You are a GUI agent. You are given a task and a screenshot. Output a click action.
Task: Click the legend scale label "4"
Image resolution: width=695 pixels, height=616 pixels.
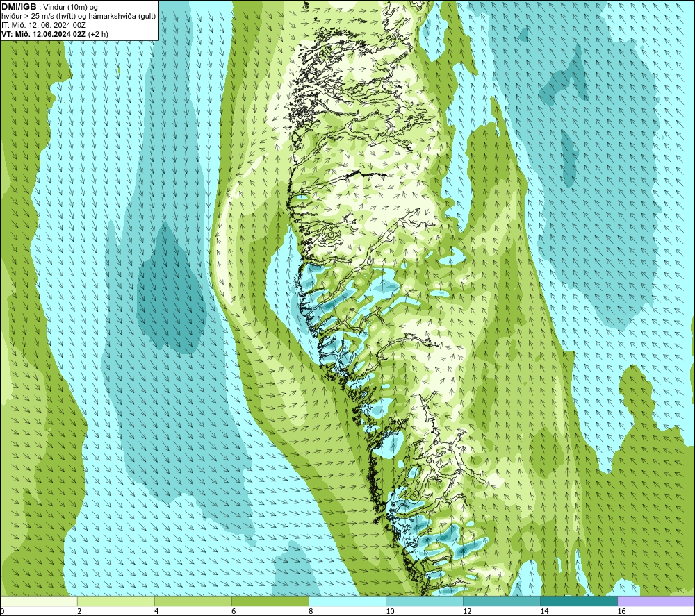[x=156, y=612]
